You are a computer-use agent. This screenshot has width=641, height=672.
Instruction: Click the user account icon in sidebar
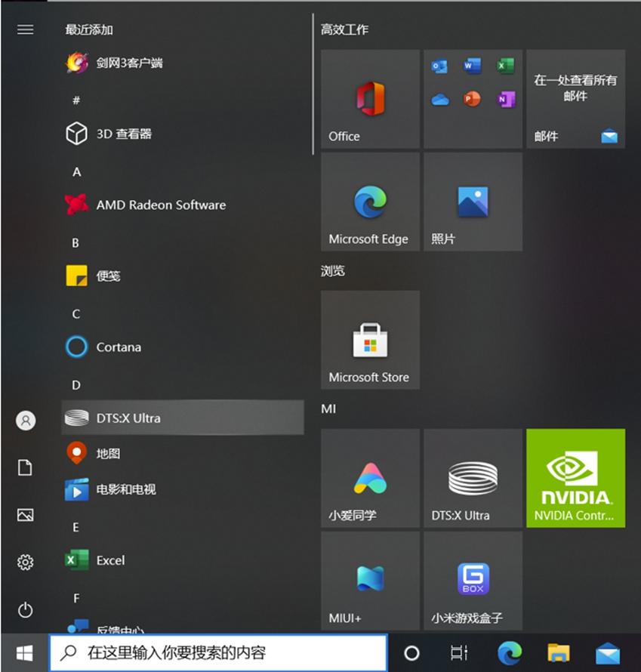pyautogui.click(x=25, y=421)
